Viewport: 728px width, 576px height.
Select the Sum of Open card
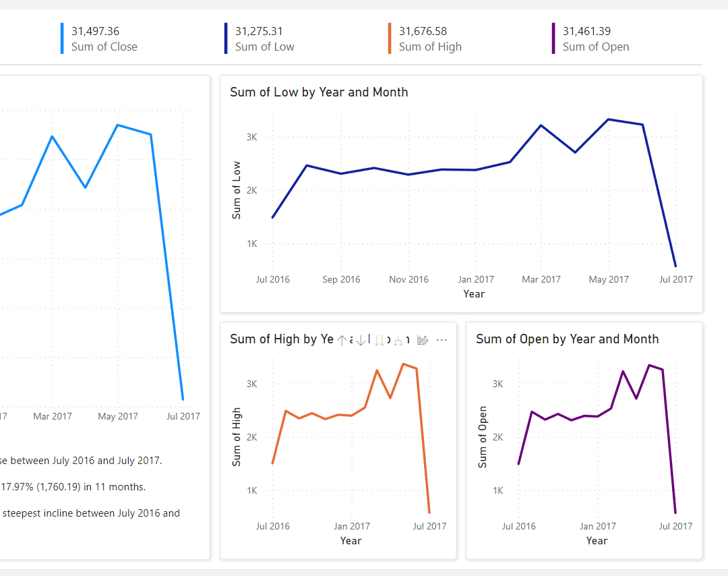(x=595, y=38)
